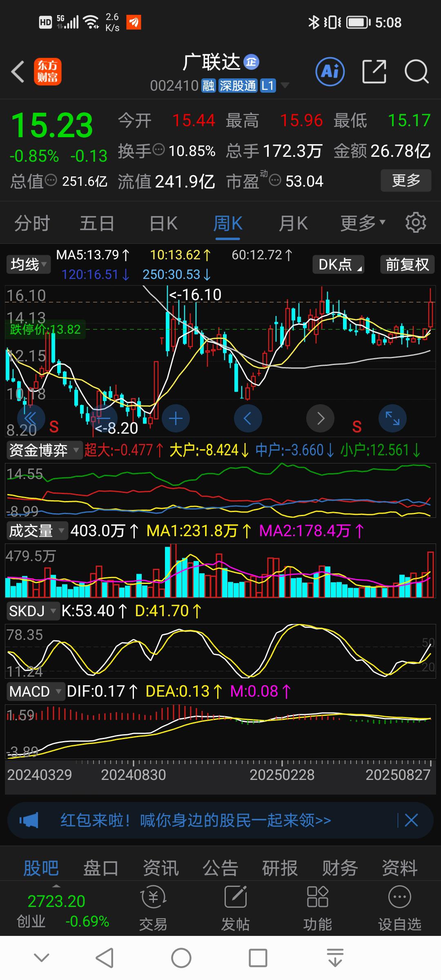Select the 周K chart tab

point(228,223)
